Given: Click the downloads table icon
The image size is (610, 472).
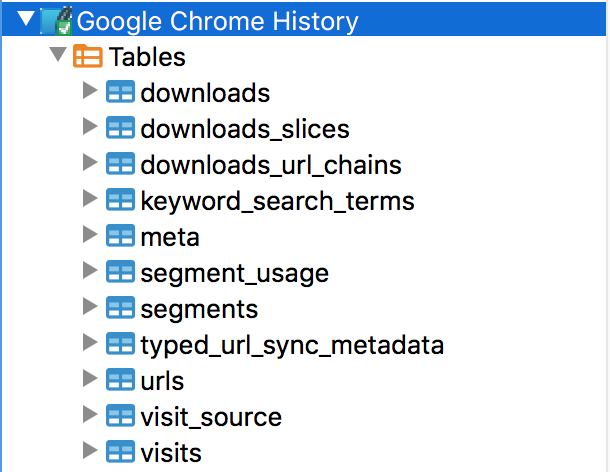Looking at the screenshot, I should (120, 93).
